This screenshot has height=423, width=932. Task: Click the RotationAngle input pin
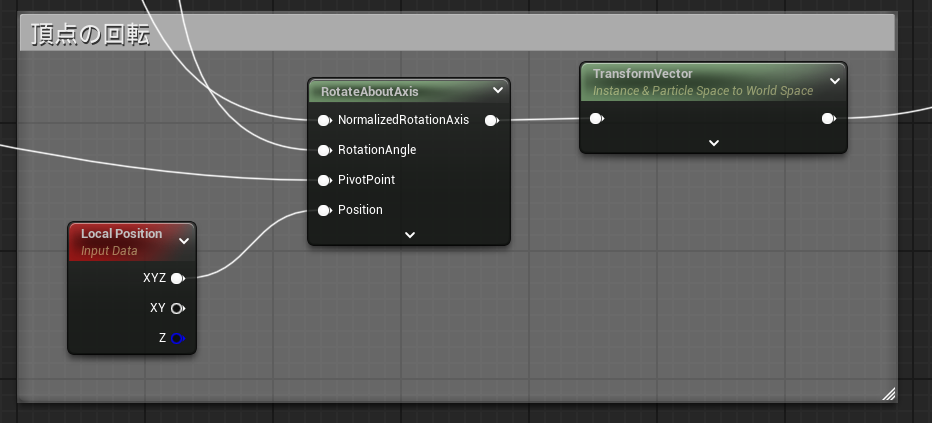(324, 150)
